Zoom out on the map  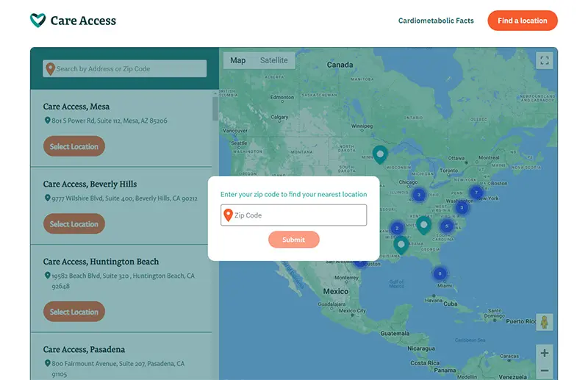coord(544,371)
